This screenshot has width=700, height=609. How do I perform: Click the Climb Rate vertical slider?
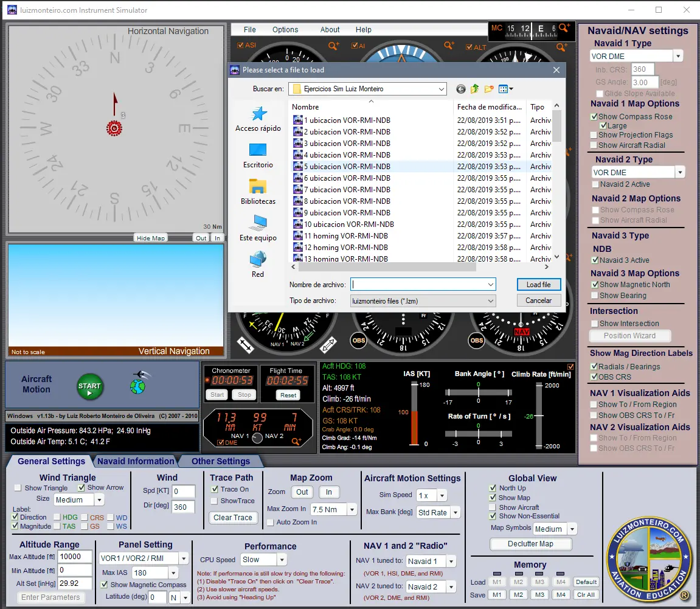pos(538,416)
